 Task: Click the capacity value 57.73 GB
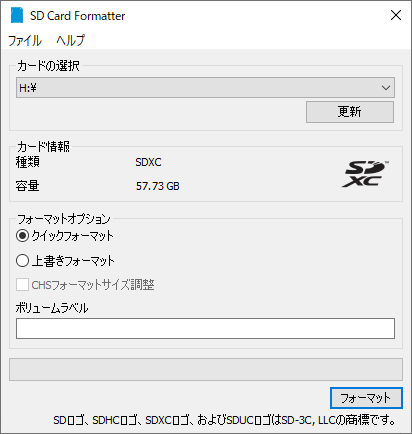158,186
